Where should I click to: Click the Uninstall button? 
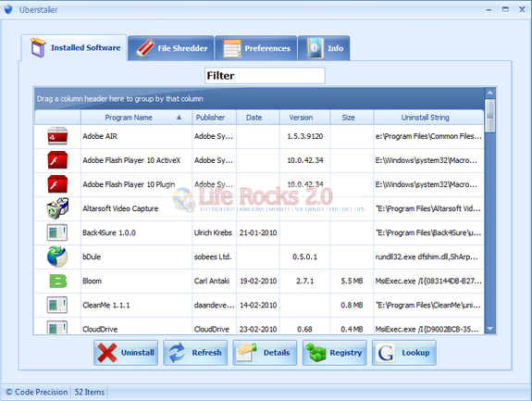click(x=126, y=353)
